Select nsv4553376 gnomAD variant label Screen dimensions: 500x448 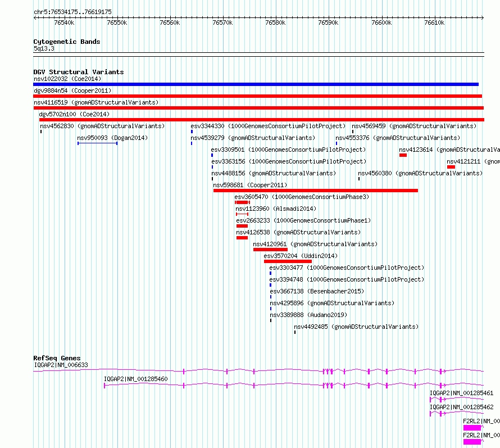point(398,138)
